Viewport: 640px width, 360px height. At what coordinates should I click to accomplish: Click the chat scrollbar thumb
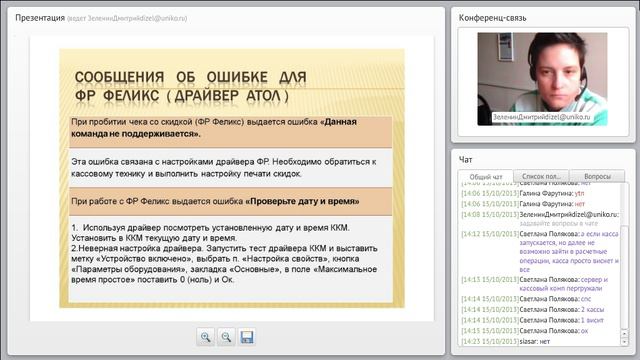[624, 276]
